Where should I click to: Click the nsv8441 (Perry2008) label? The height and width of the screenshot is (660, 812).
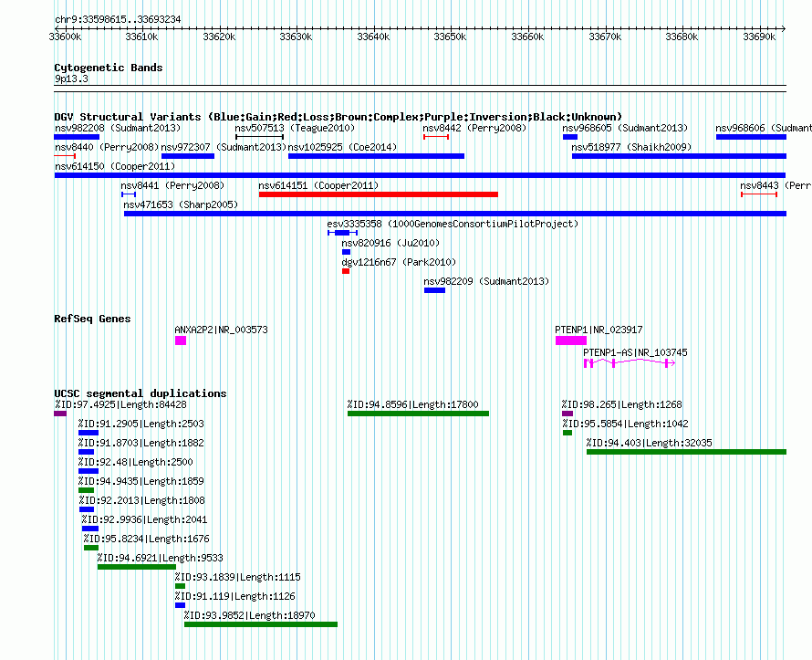pos(172,185)
